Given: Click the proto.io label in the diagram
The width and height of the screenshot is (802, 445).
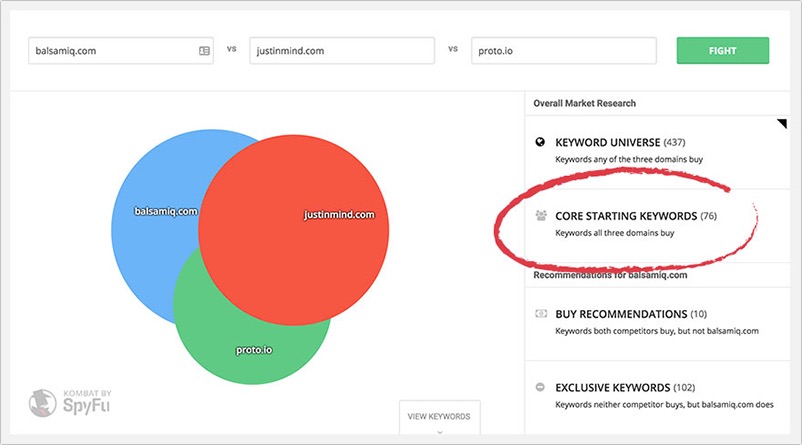Looking at the screenshot, I should pyautogui.click(x=254, y=350).
